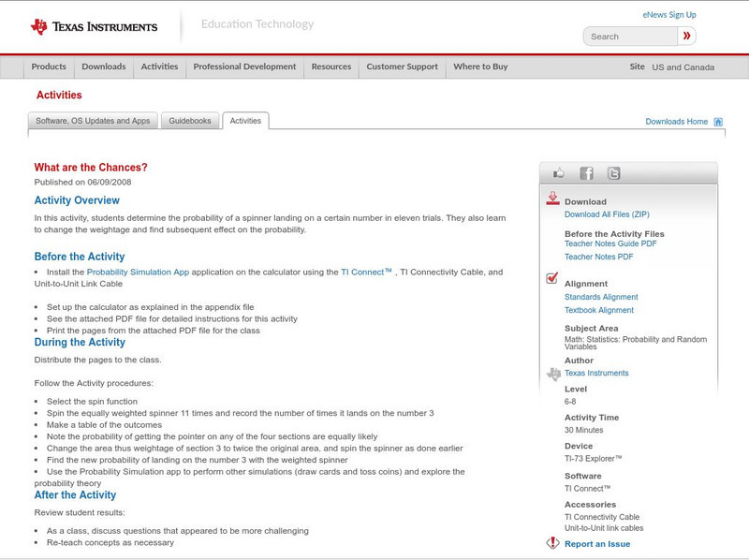
Task: Open the Where to Buy menu
Action: 480,66
